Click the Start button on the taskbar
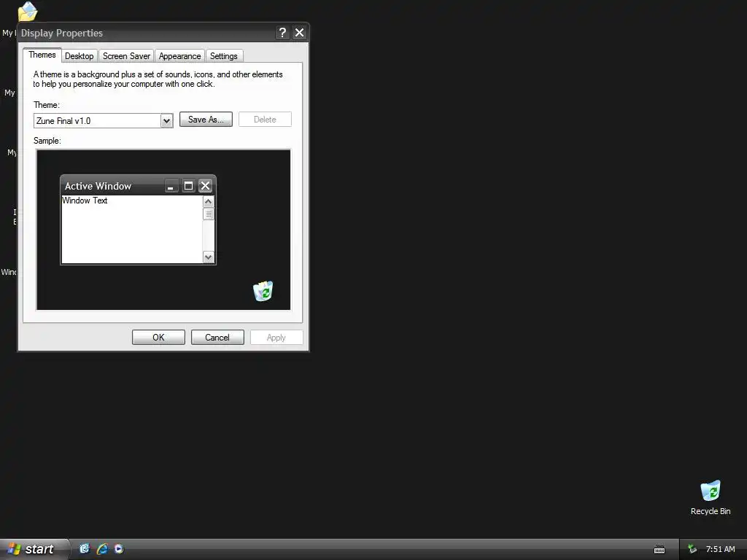 coord(34,549)
